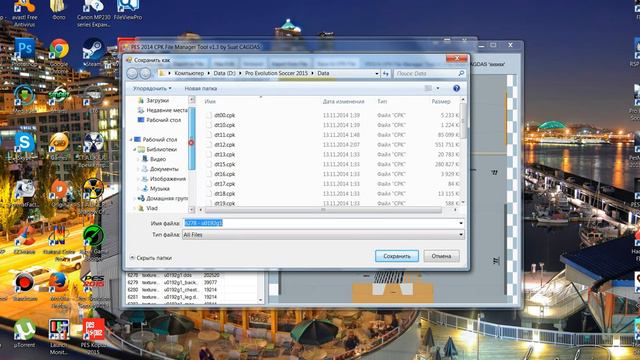Viewport: 640px width, 360px height.
Task: Launch Skype from the desktop
Action: (24, 144)
